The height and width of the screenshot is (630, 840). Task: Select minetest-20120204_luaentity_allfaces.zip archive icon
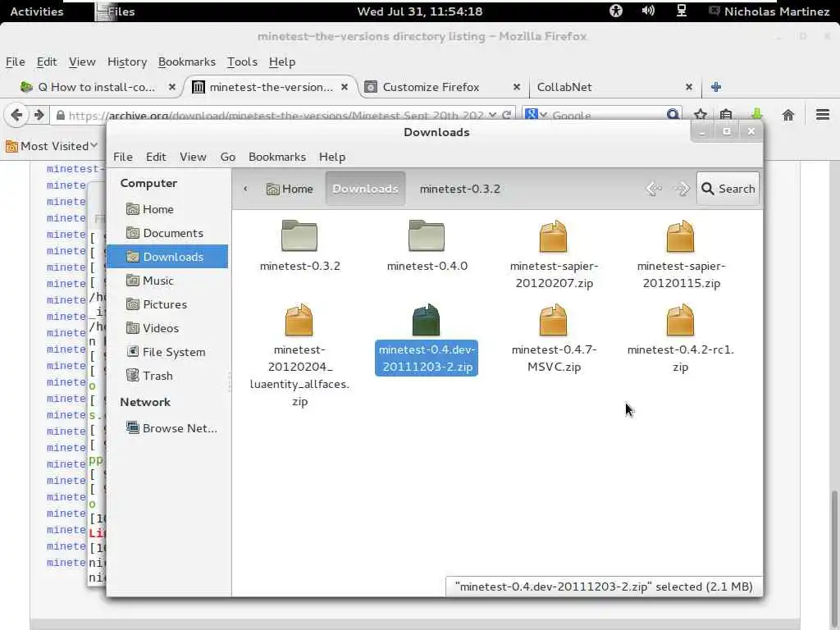[x=299, y=319]
